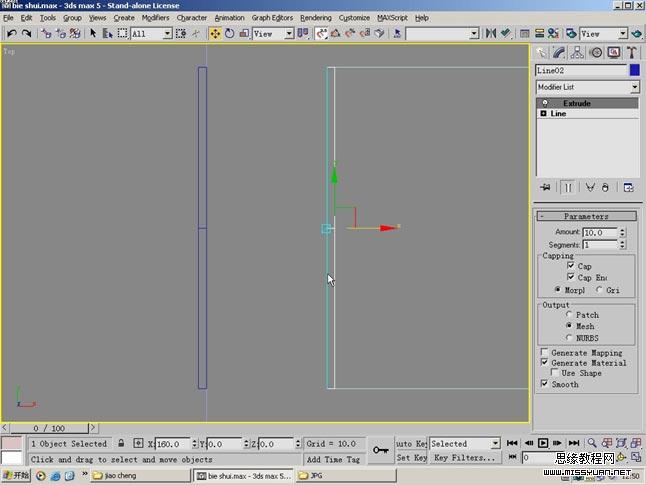
Task: Click Configure Modifier Sets icon
Action: click(628, 187)
